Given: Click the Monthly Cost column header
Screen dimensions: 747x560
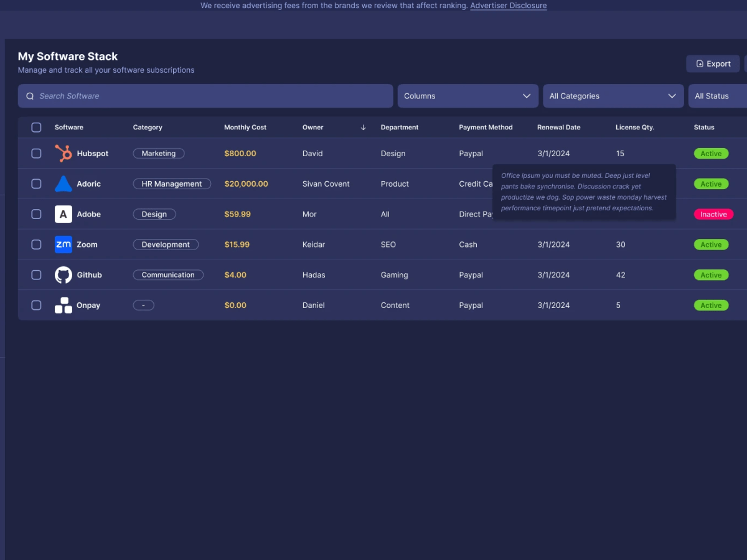Looking at the screenshot, I should coord(245,128).
